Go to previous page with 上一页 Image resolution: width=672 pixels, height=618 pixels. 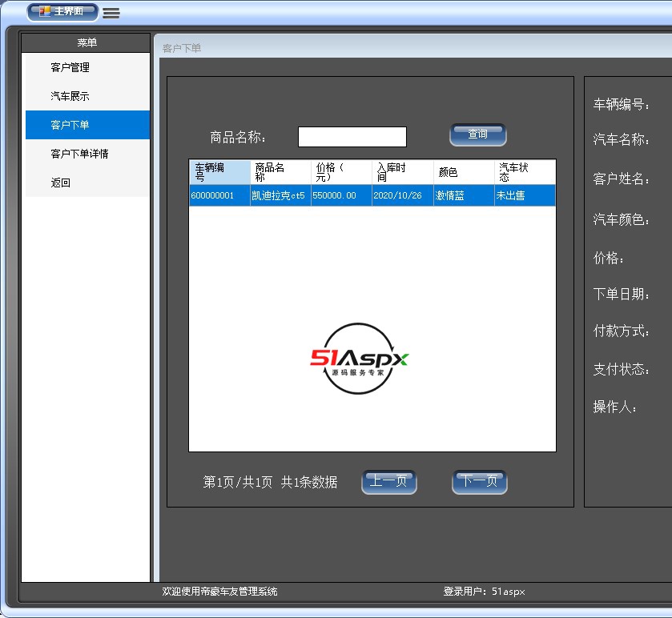pos(388,481)
